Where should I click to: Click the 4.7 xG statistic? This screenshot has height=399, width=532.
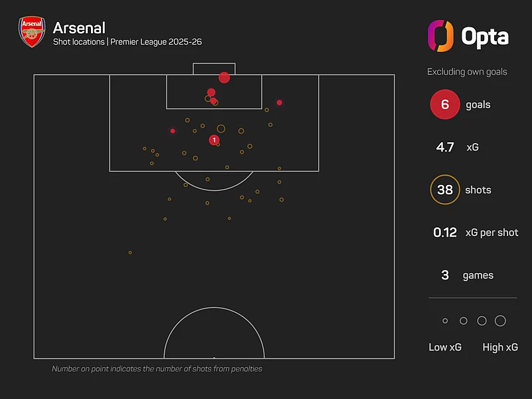click(457, 147)
